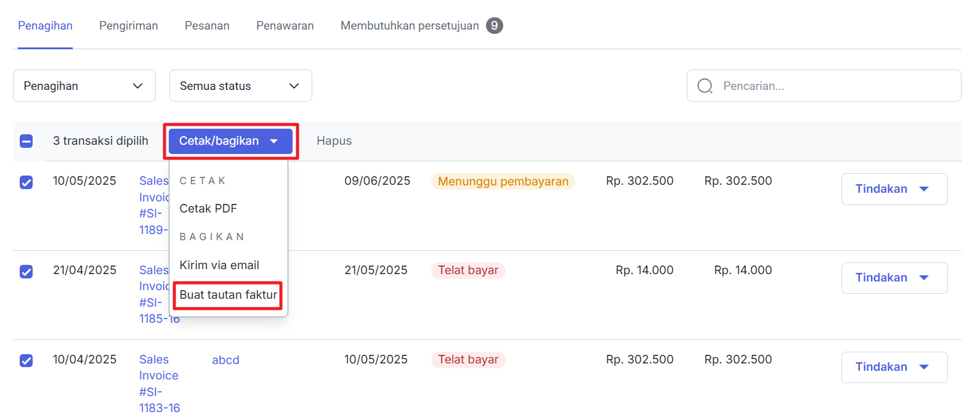Go to the Pesanan tab
Screen dimensions: 980x417
tap(207, 26)
